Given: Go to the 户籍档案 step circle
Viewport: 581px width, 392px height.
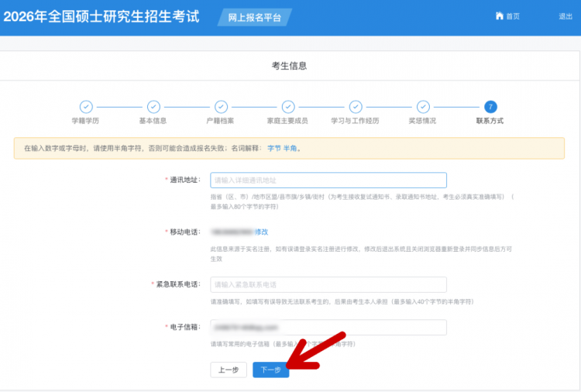Looking at the screenshot, I should click(x=221, y=107).
